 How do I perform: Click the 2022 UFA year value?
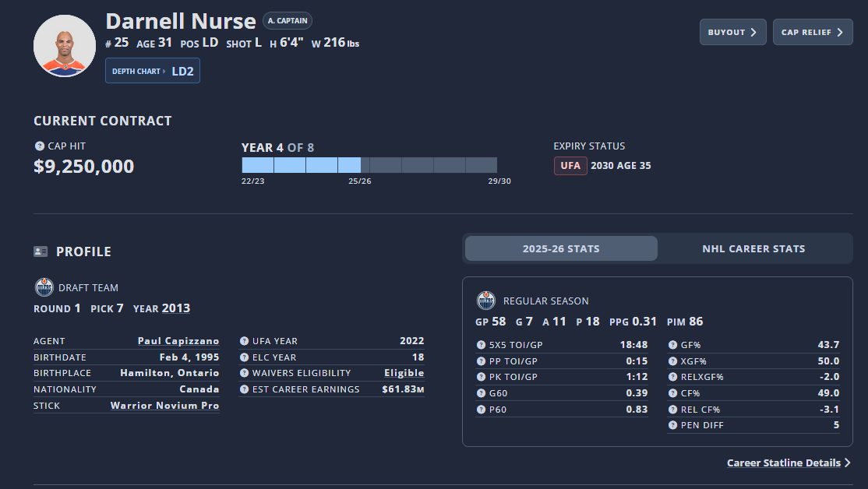tap(412, 341)
